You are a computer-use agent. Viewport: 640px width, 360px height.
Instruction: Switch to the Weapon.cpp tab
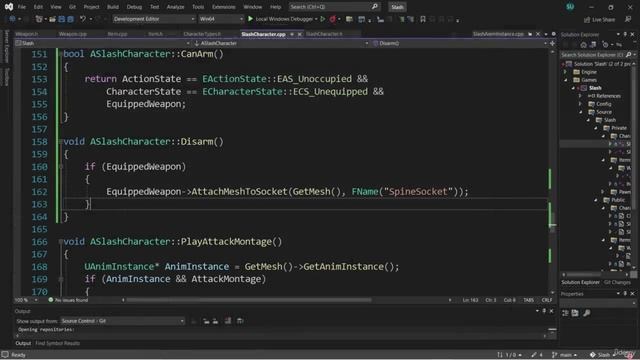pyautogui.click(x=73, y=34)
